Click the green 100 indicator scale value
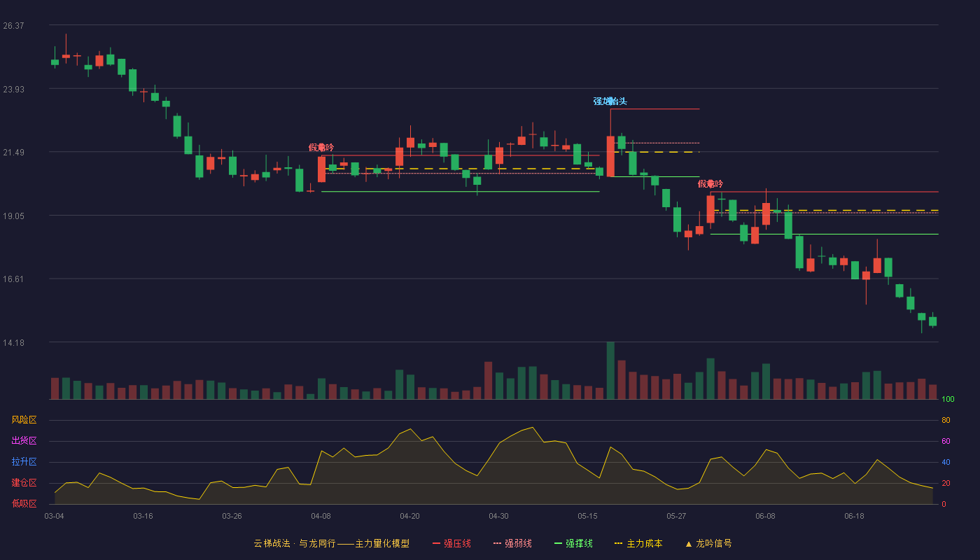This screenshot has width=980, height=560. [948, 400]
